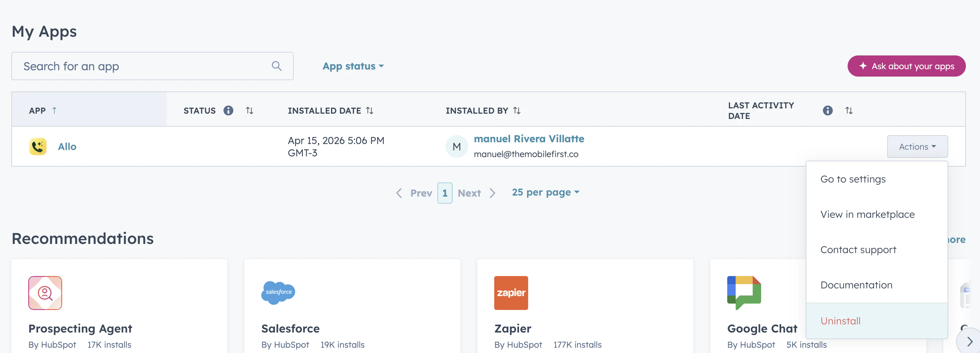
Task: Click the 177K installs text
Action: click(x=577, y=345)
